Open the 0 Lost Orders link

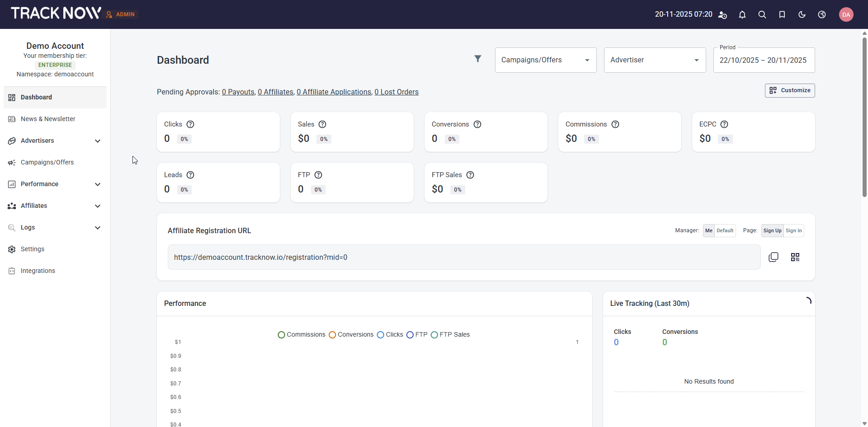click(x=396, y=92)
